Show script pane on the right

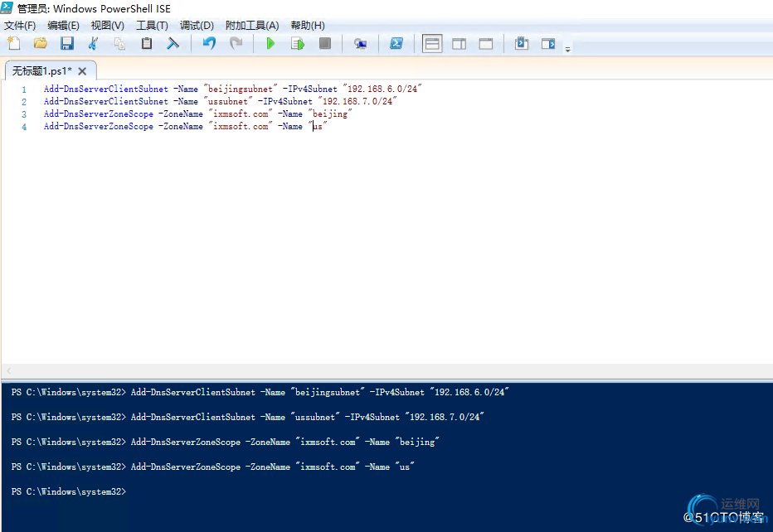tap(459, 43)
